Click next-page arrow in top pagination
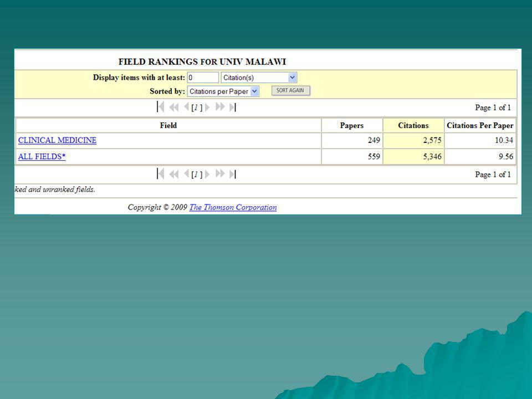Image resolution: width=532 pixels, height=399 pixels. 207,107
